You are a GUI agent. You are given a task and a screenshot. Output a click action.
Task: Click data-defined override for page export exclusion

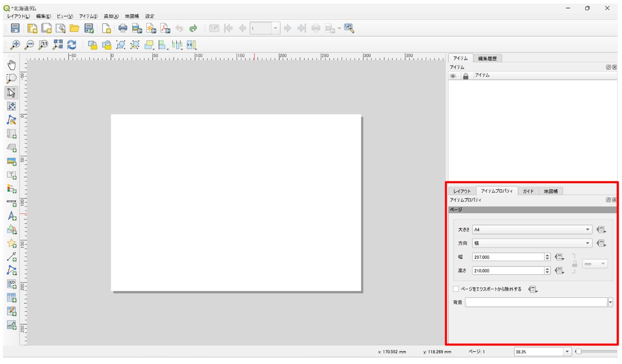pos(533,289)
